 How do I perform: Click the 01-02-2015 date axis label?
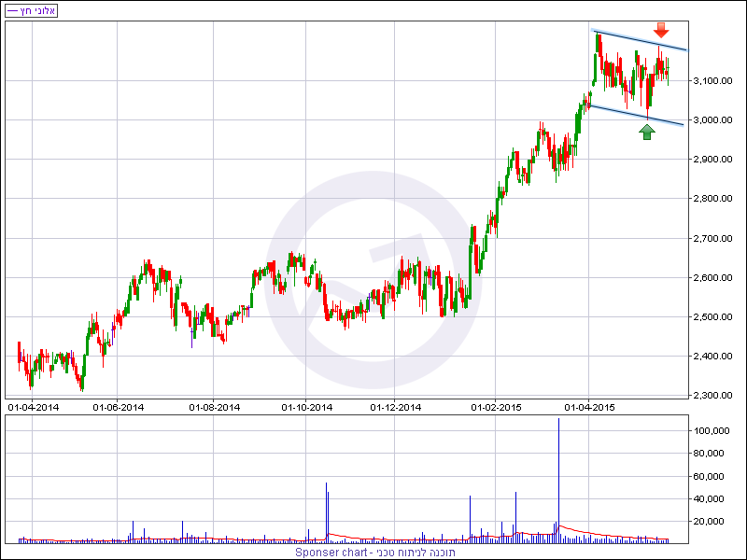[496, 408]
